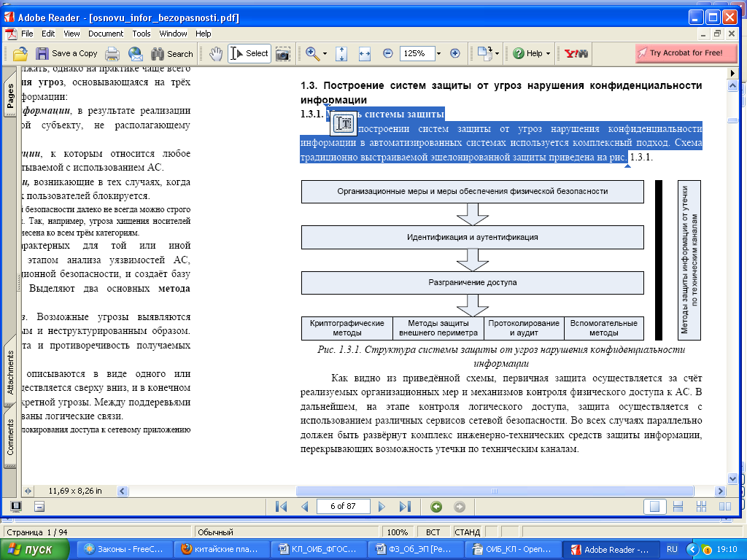747x560 pixels.
Task: Click the page number field 6 of 87
Action: click(343, 506)
